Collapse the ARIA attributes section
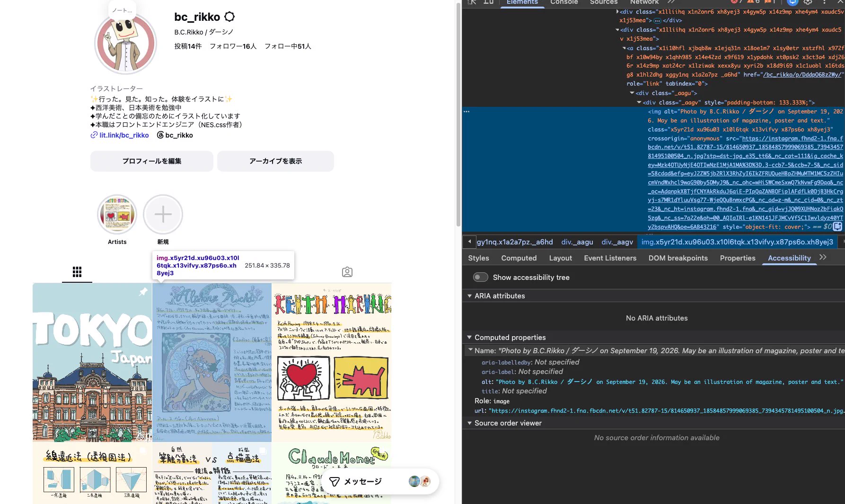Screen dimensions: 845x504 (469, 296)
